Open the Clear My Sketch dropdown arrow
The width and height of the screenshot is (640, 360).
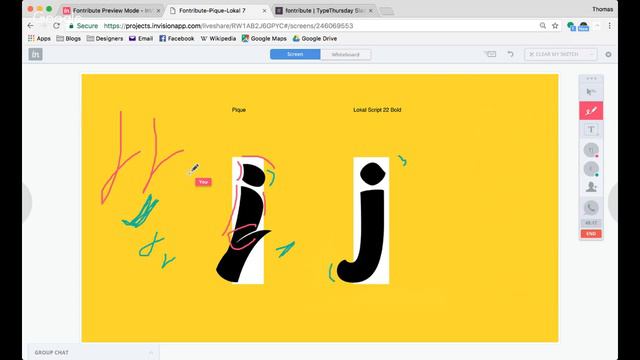[x=591, y=54]
